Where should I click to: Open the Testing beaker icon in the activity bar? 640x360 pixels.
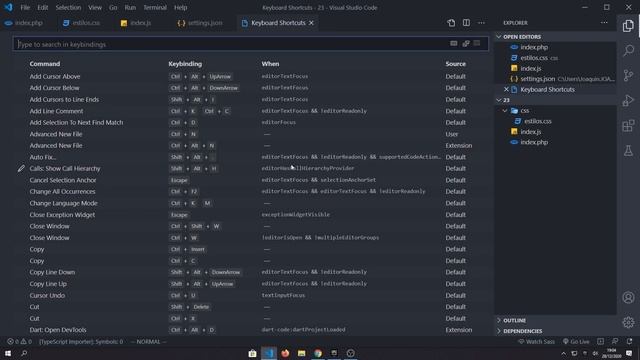[x=628, y=151]
